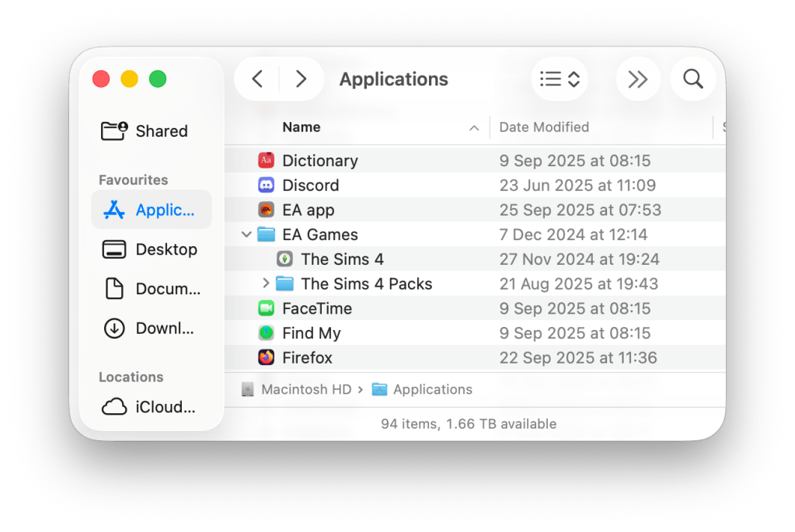The width and height of the screenshot is (795, 532).
Task: Click The Sims 4 app icon
Action: click(285, 259)
